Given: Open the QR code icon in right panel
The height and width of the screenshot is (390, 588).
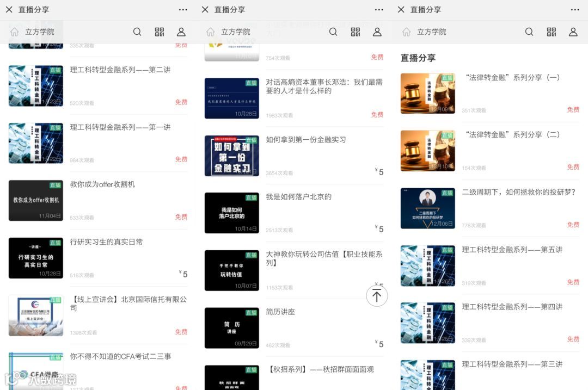Looking at the screenshot, I should pyautogui.click(x=551, y=32).
